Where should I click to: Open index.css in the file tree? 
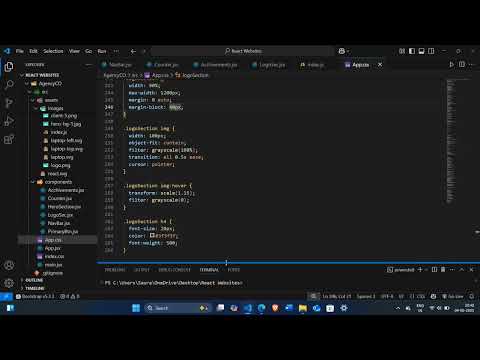click(x=54, y=257)
